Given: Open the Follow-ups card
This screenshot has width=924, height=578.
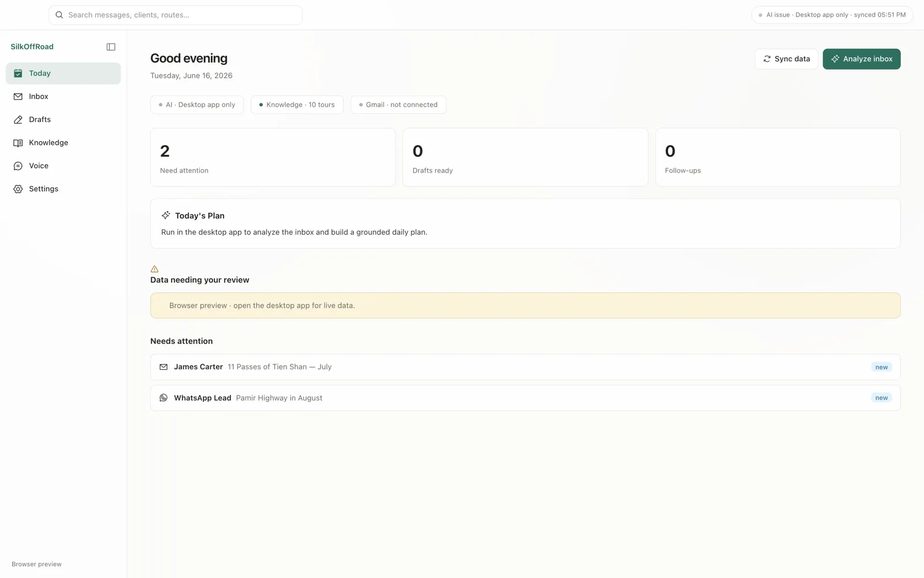Looking at the screenshot, I should coord(778,157).
